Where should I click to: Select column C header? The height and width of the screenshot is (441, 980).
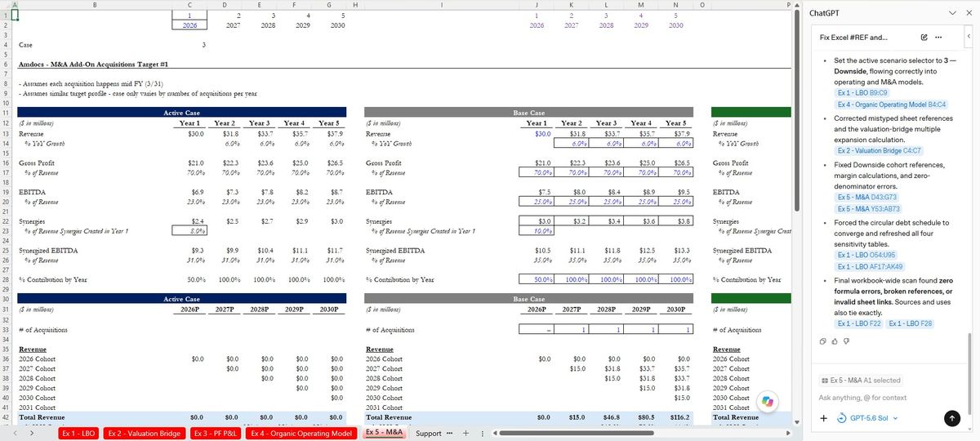[x=189, y=4]
